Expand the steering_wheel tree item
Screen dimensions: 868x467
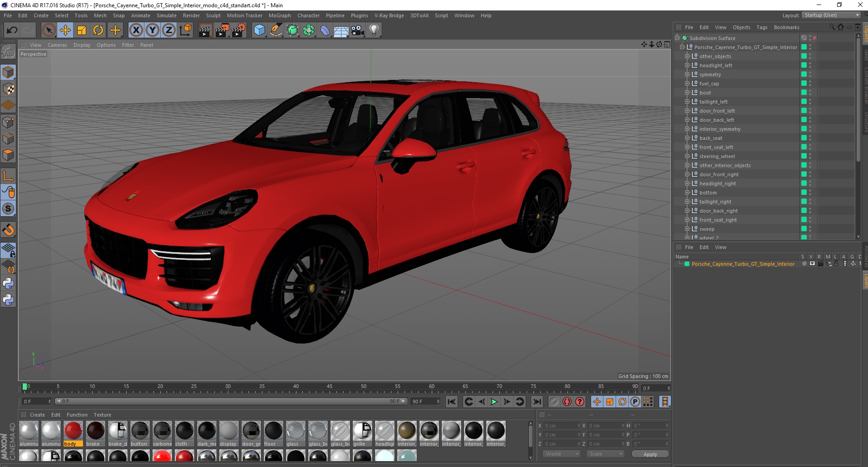pos(687,156)
